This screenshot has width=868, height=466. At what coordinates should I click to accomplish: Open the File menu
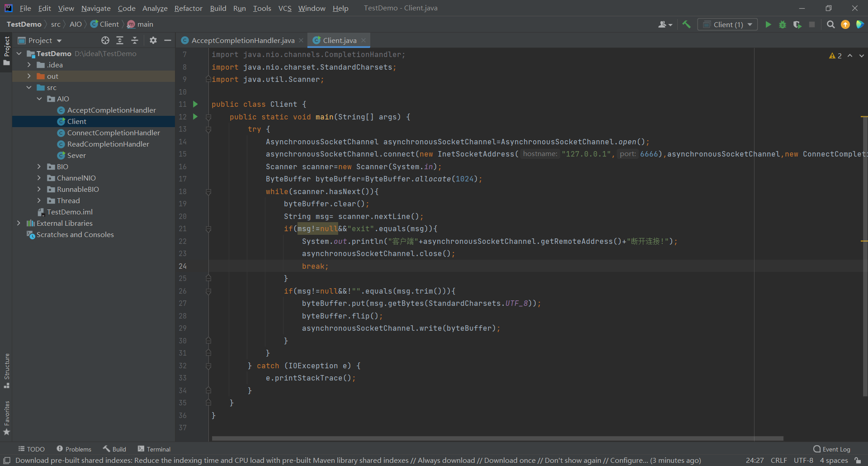(x=25, y=8)
